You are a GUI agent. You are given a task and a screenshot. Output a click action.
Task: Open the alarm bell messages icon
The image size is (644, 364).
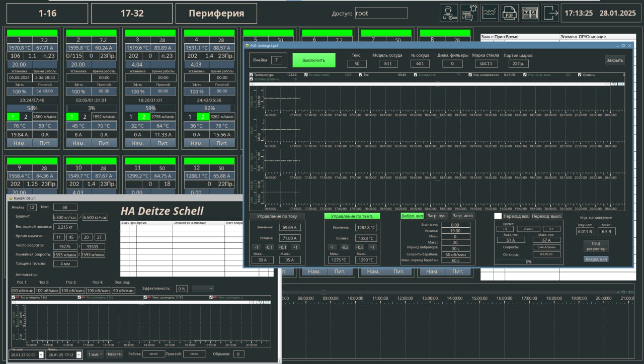(x=469, y=13)
